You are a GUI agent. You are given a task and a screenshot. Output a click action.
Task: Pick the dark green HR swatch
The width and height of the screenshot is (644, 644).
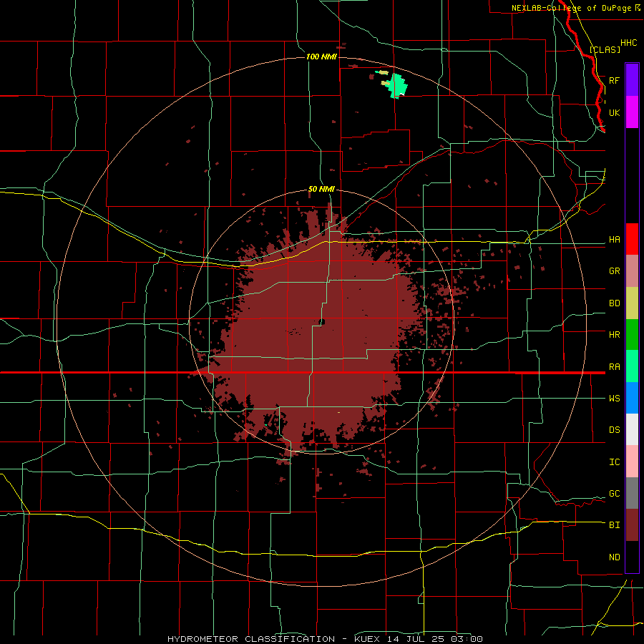pos(632,334)
